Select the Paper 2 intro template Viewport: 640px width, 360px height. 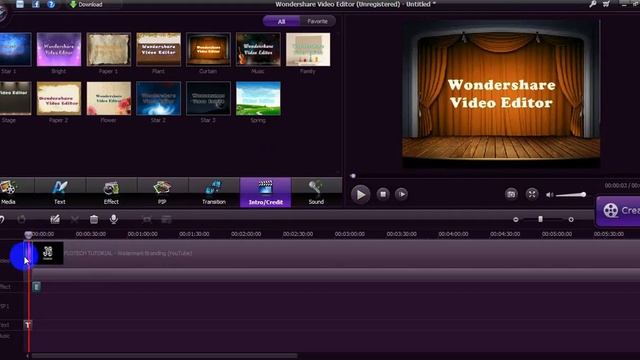(59, 98)
